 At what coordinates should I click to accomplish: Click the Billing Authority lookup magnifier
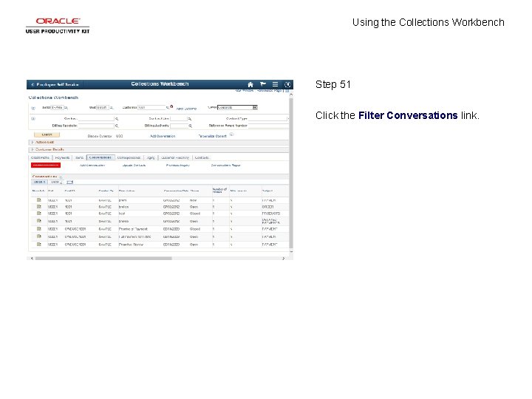pyautogui.click(x=191, y=126)
